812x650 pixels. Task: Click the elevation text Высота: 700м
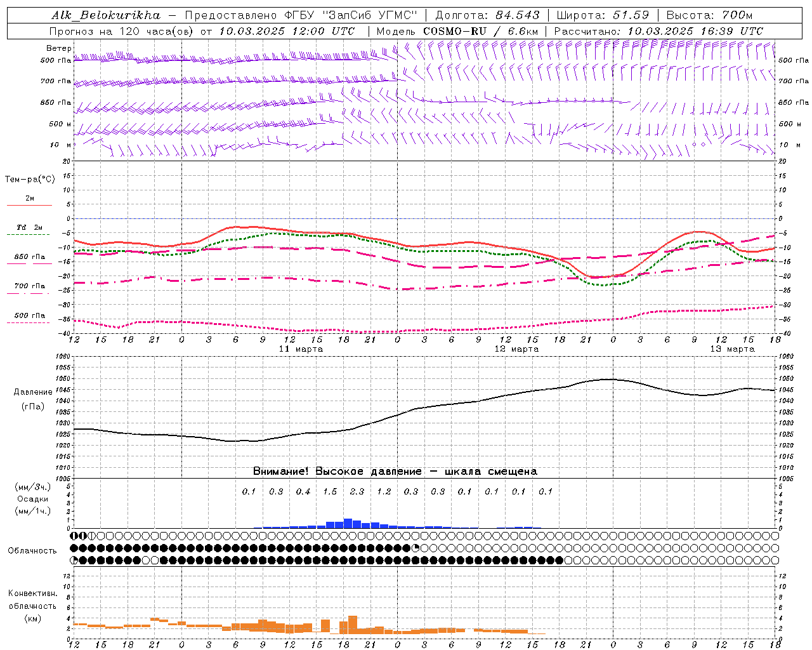pos(709,15)
